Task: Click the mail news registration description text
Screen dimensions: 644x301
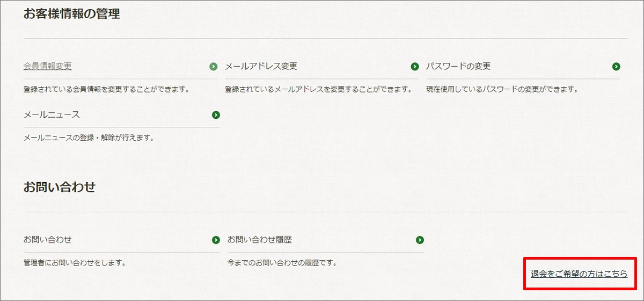Action: [x=89, y=138]
